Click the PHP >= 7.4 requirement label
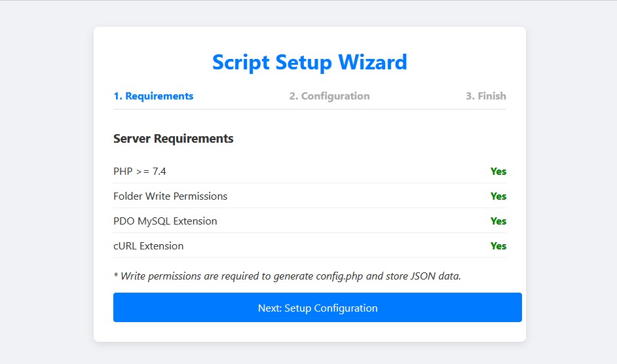The width and height of the screenshot is (617, 364). click(x=140, y=171)
